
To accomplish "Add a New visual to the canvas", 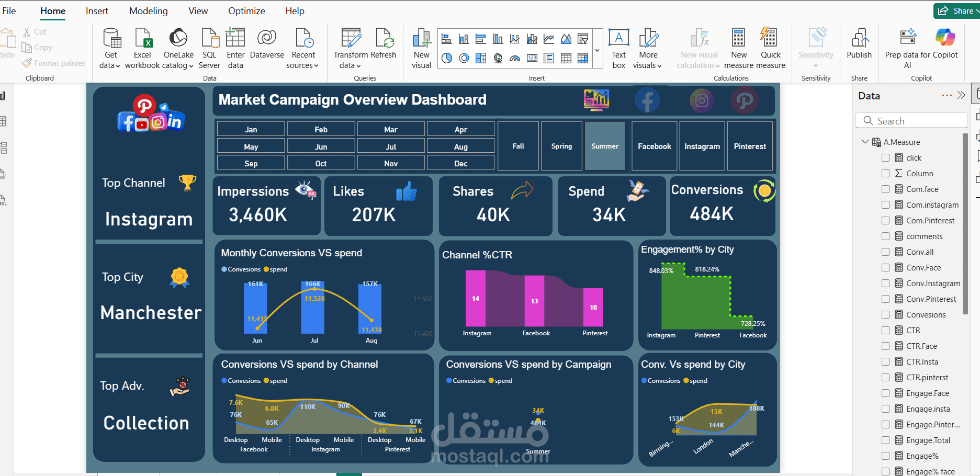I will pos(421,48).
